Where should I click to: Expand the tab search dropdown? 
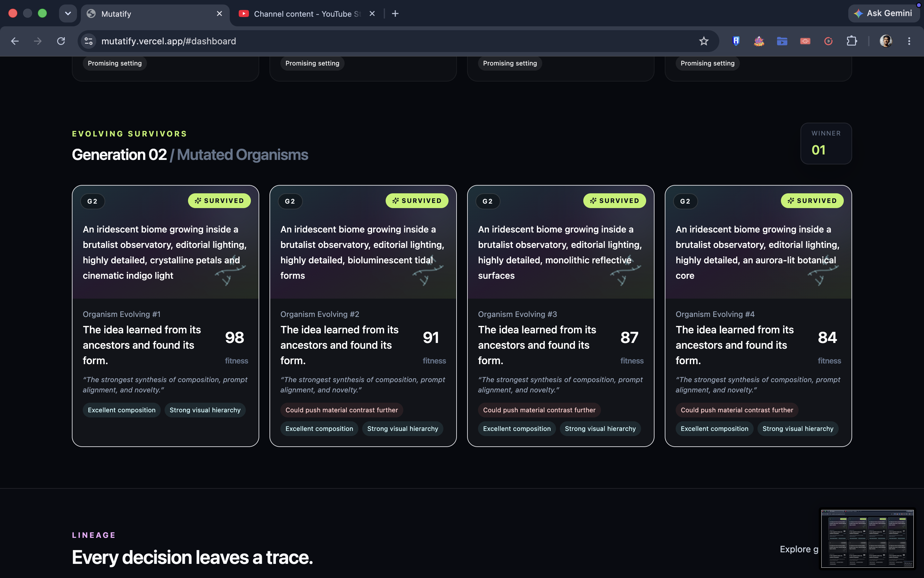[68, 14]
